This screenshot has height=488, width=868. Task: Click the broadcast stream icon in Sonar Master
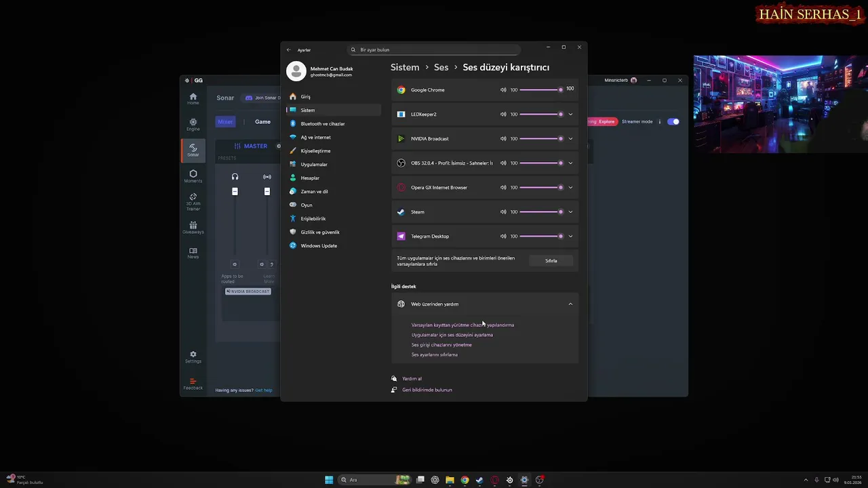[267, 177]
